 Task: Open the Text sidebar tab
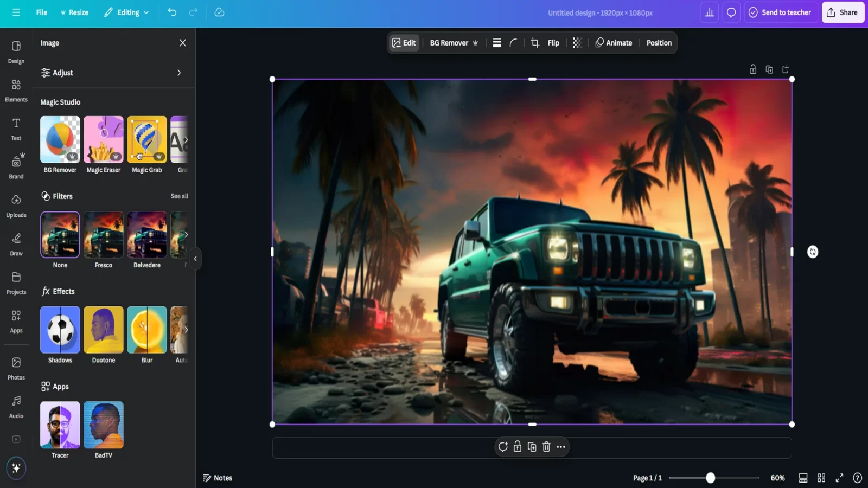16,129
